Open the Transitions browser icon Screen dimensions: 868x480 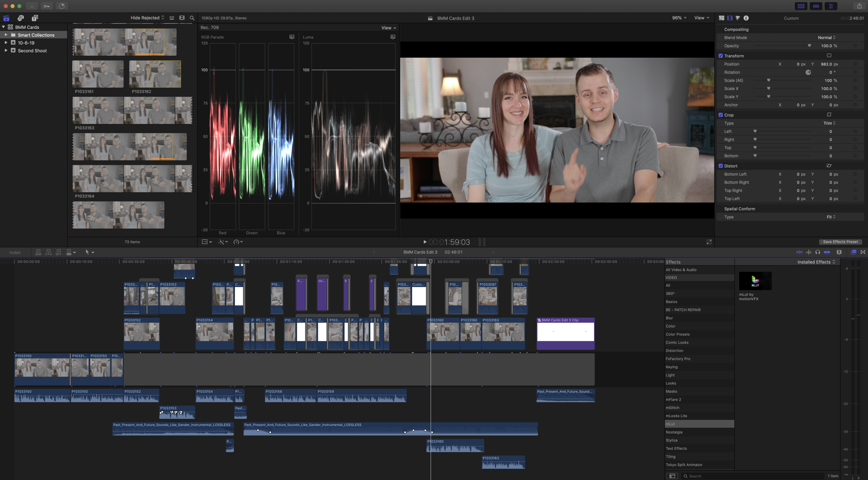click(x=863, y=252)
